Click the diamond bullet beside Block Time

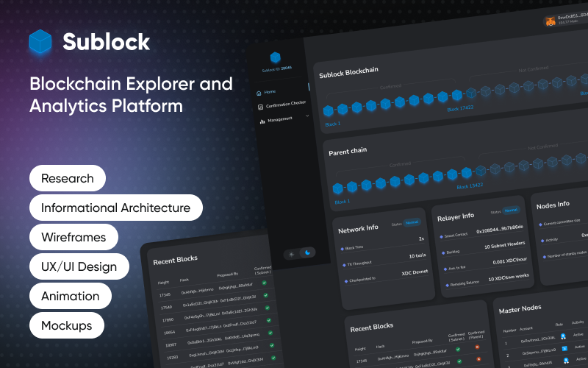[x=342, y=249]
